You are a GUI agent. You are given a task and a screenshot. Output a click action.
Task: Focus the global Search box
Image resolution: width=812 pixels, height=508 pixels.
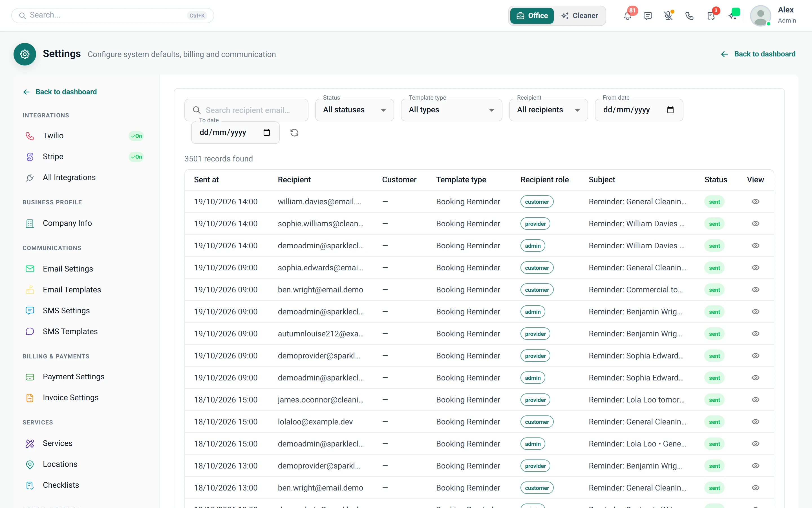[113, 16]
